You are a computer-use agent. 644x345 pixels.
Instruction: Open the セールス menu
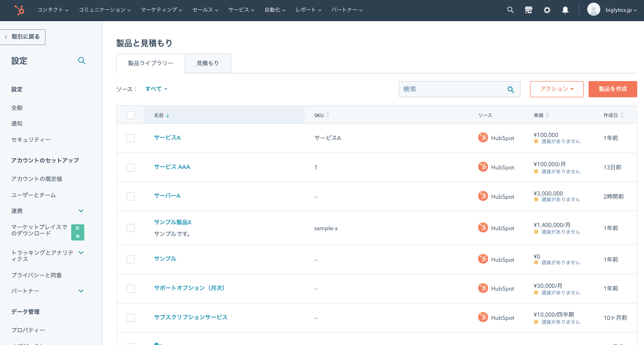[x=205, y=10]
